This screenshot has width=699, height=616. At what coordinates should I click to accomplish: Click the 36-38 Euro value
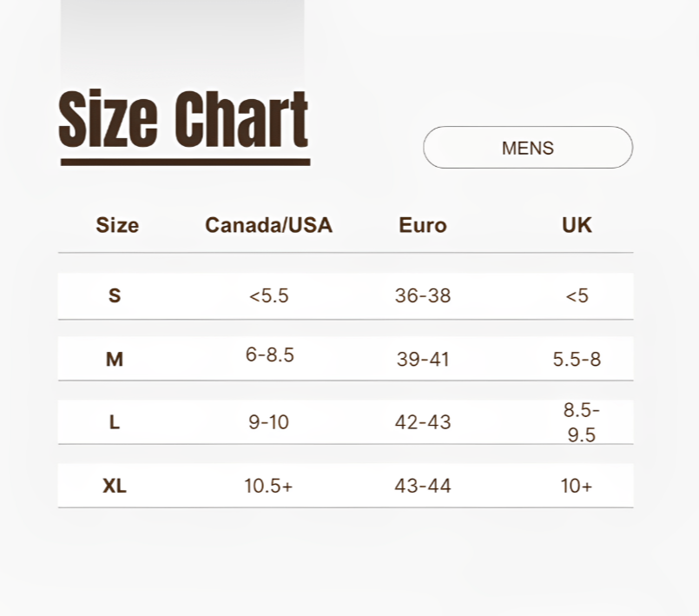point(423,295)
